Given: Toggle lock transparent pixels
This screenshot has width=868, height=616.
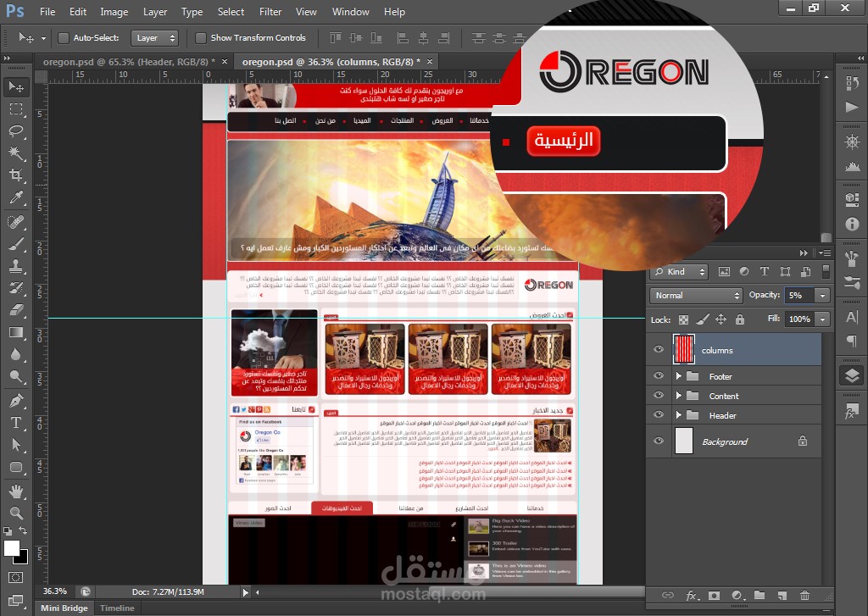Looking at the screenshot, I should 684,319.
